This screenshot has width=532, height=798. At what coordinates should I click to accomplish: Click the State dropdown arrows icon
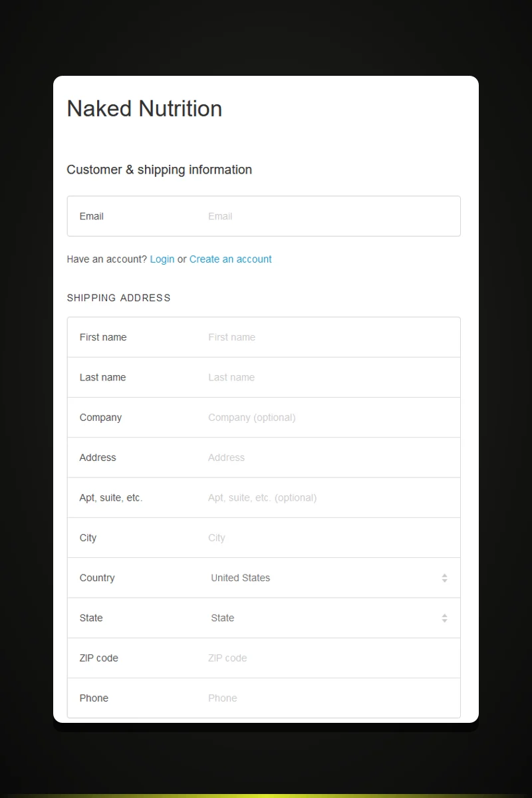444,618
